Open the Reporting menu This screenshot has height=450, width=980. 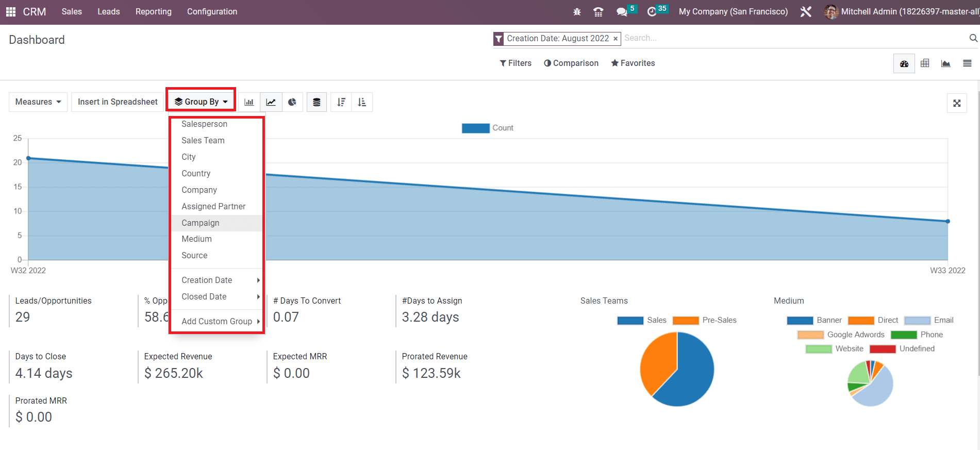tap(154, 11)
